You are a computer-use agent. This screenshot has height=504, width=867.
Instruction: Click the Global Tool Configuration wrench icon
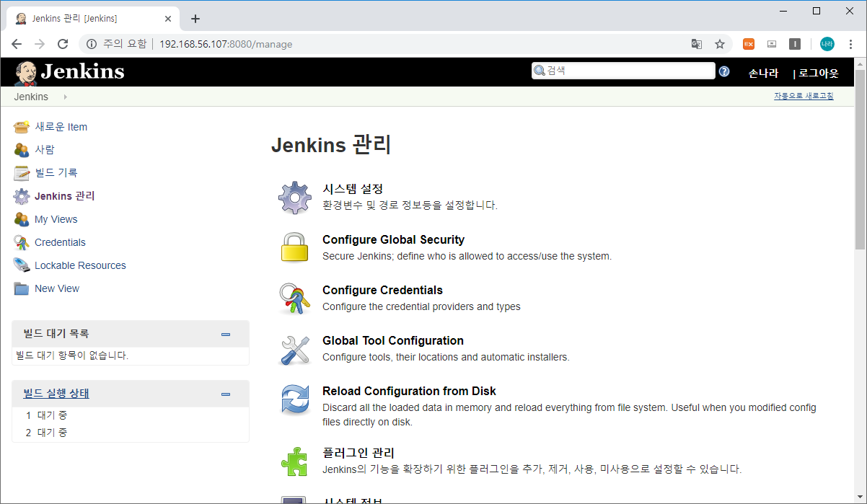(295, 350)
